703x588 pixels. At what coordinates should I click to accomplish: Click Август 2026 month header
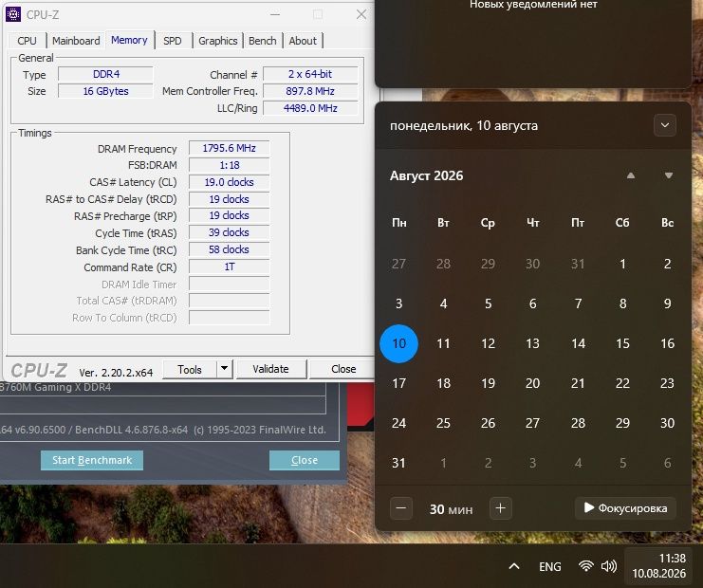click(x=426, y=175)
